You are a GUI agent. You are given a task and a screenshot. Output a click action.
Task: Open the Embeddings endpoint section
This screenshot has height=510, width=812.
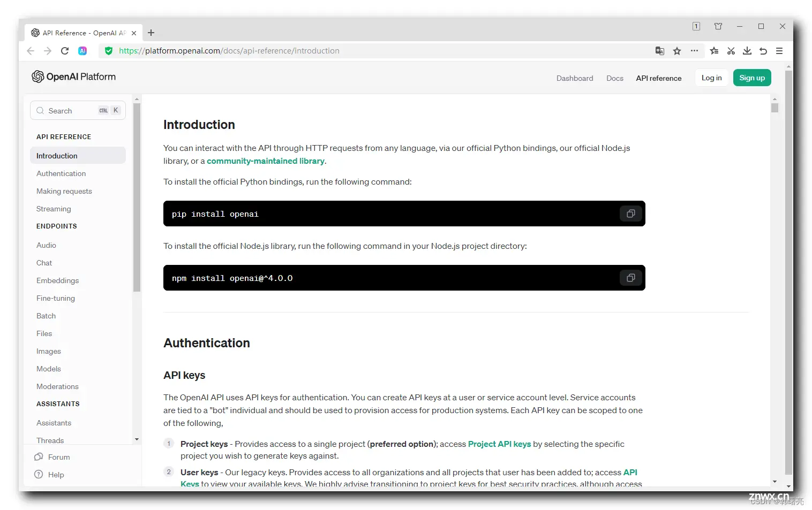tap(58, 280)
